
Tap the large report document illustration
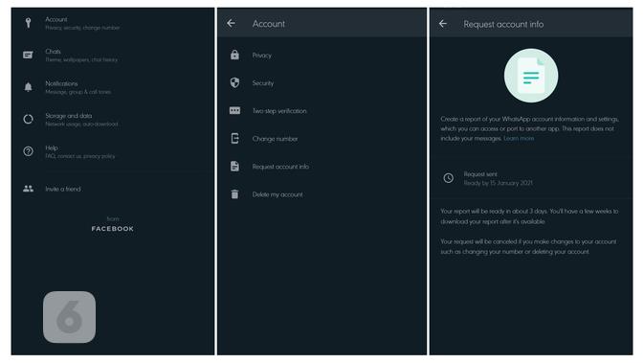531,76
